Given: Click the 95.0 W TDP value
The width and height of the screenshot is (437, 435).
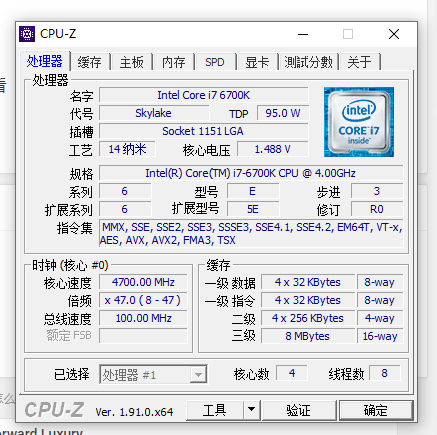Looking at the screenshot, I should pyautogui.click(x=283, y=113).
